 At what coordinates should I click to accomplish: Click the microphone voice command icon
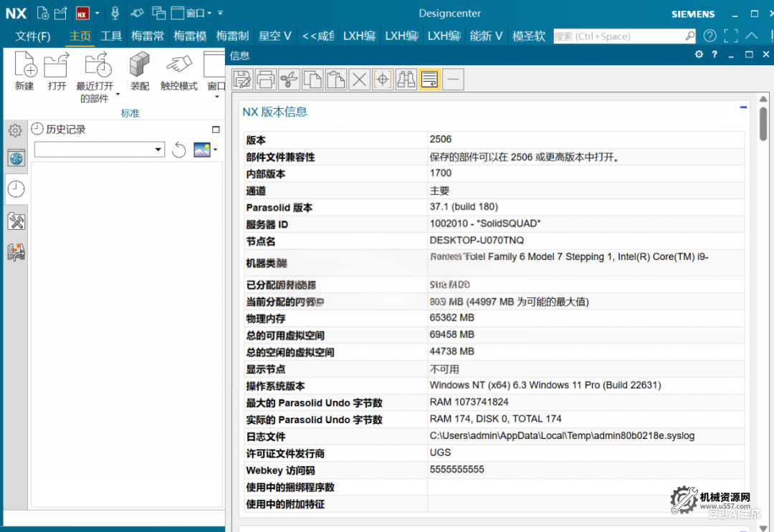pos(115,13)
